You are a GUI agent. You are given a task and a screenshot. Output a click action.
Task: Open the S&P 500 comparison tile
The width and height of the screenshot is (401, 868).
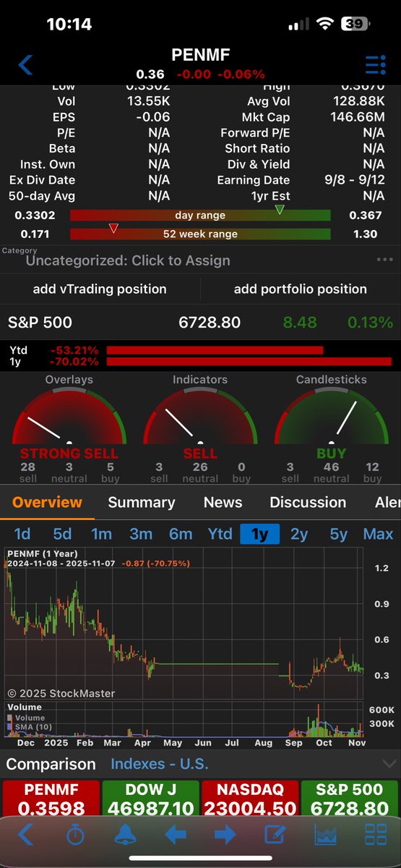tap(349, 799)
